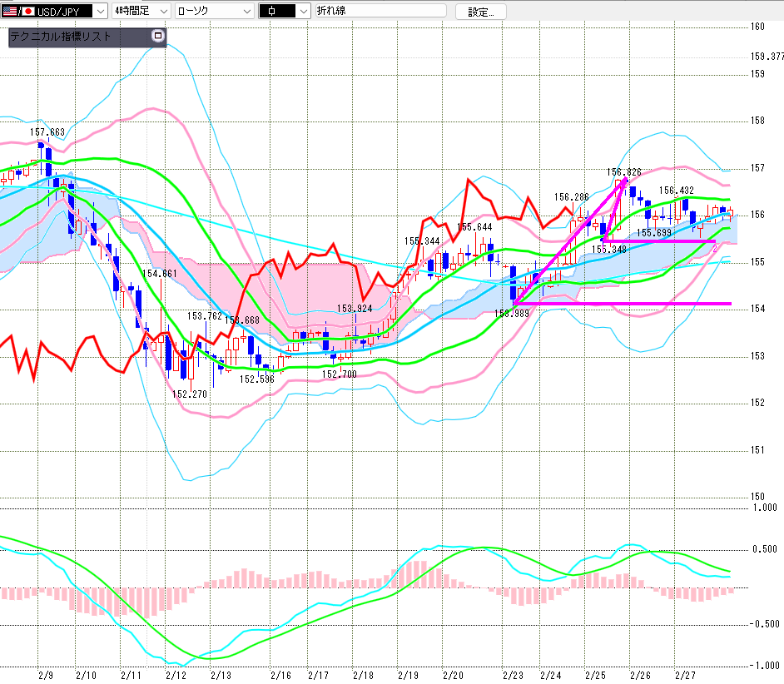Click the 2/20 date label on time axis
This screenshot has width=784, height=684.
coord(453,675)
